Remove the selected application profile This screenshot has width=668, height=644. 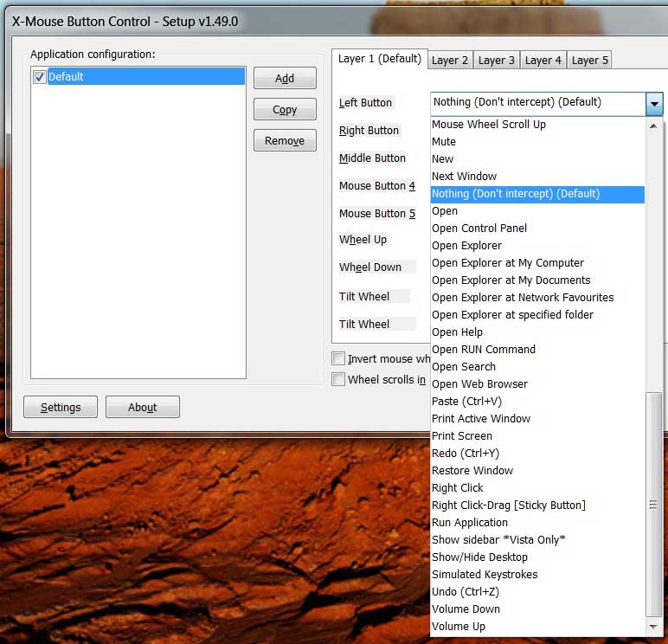pos(285,141)
